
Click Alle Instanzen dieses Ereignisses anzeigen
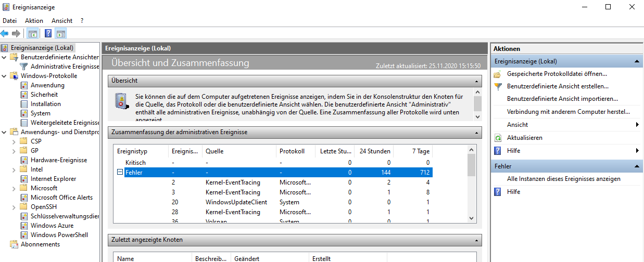pyautogui.click(x=563, y=179)
